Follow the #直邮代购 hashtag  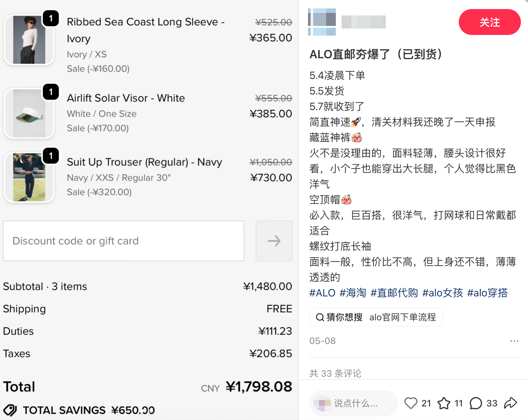click(x=394, y=293)
